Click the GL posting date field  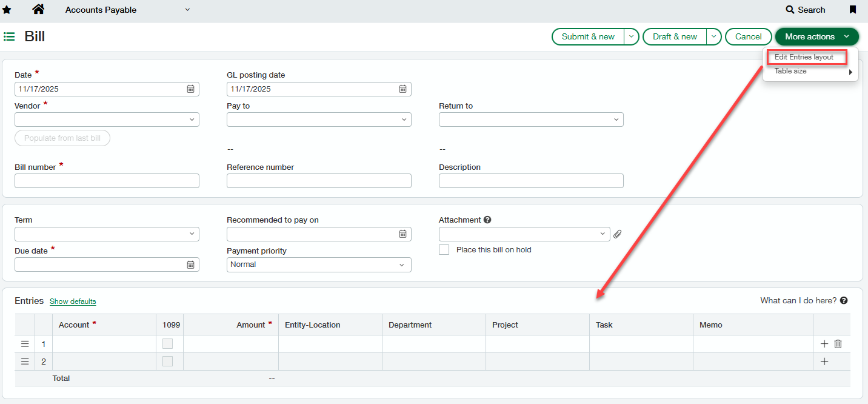point(319,89)
